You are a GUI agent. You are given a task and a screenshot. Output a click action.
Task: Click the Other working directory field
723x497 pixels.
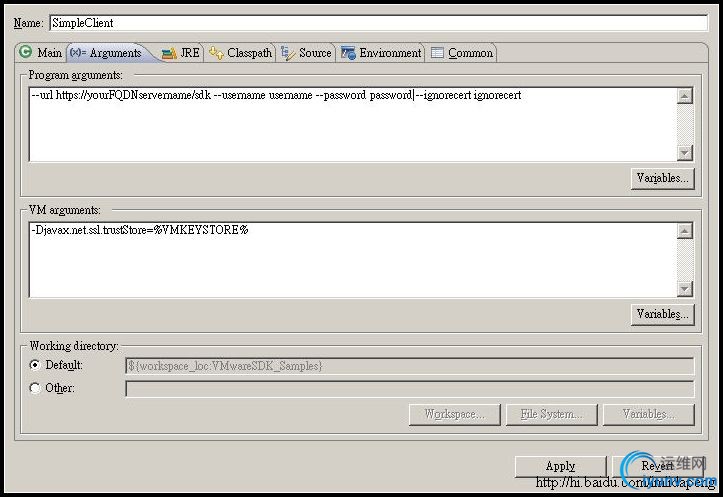pos(409,389)
